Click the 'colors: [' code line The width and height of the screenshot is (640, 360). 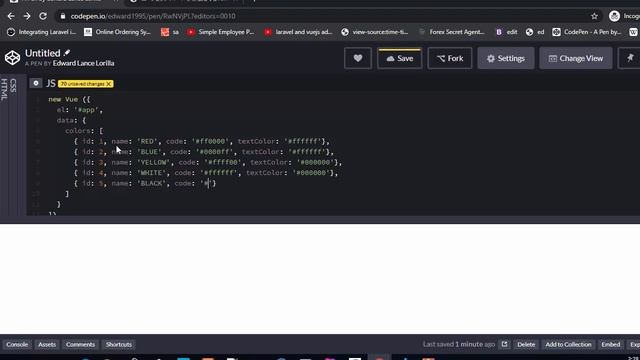point(84,131)
